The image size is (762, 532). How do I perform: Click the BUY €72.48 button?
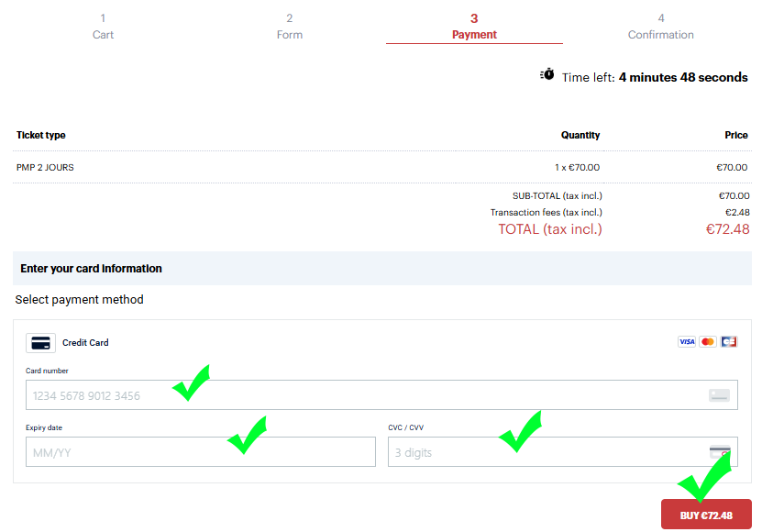[x=706, y=515]
